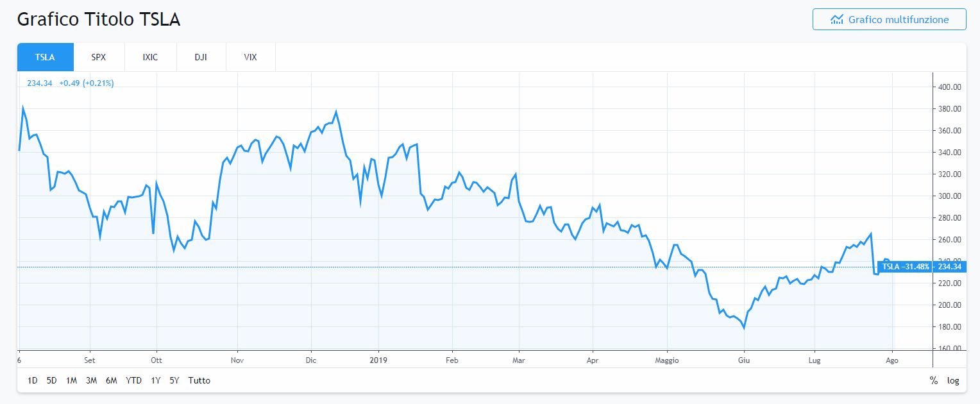Click the Set time axis label
980x404 pixels.
coord(89,360)
